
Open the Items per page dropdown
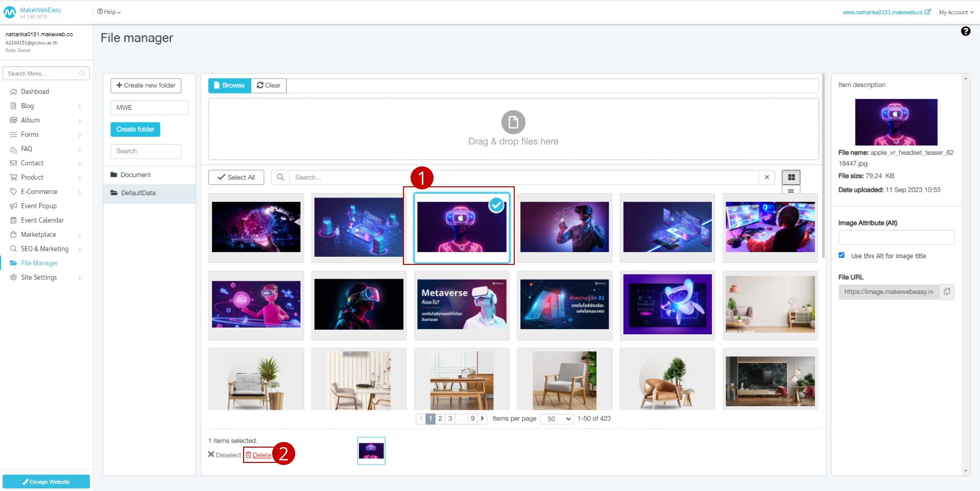(557, 419)
